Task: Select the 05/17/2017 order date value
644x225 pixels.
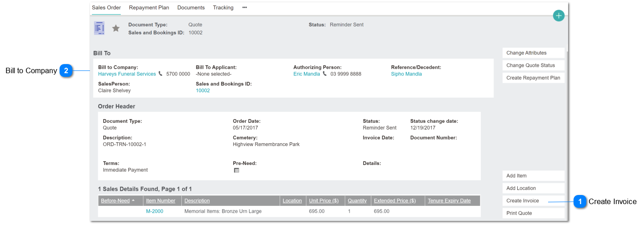Action: click(x=245, y=128)
